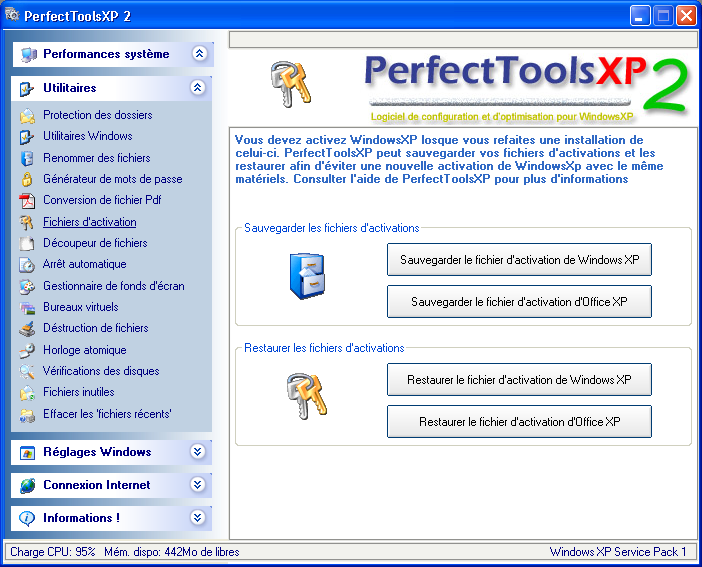Click the padlock icon for password generator

click(x=27, y=179)
